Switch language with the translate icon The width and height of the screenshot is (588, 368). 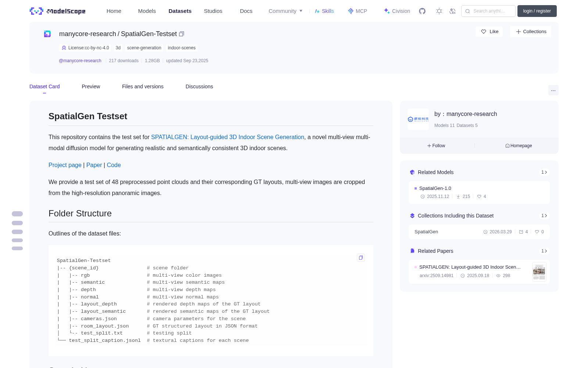pos(453,11)
